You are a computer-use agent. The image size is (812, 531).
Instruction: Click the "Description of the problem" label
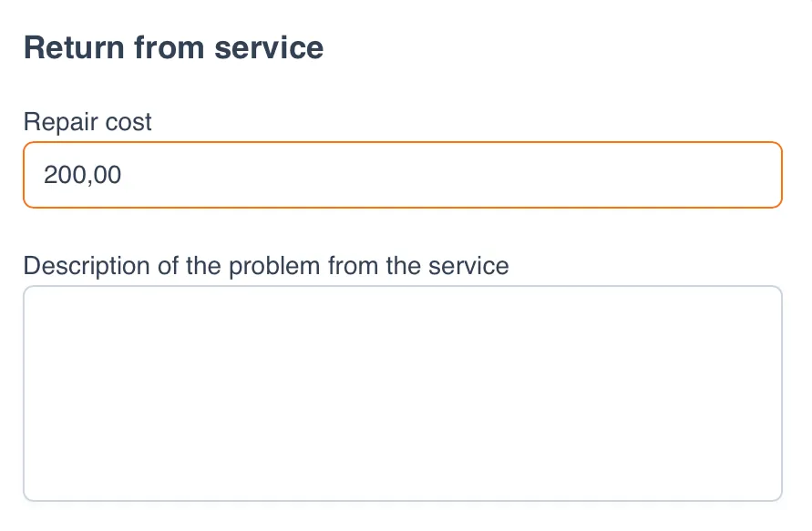[x=265, y=266]
